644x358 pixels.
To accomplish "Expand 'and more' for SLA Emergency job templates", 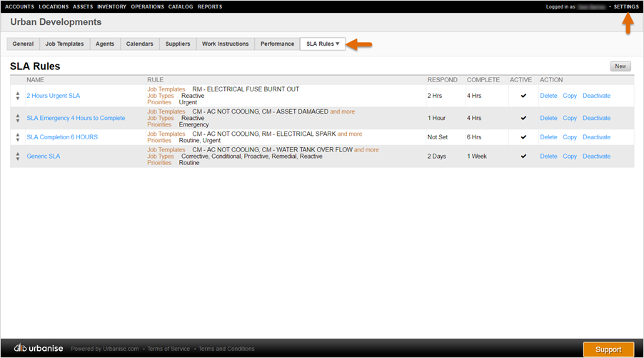I will point(342,111).
